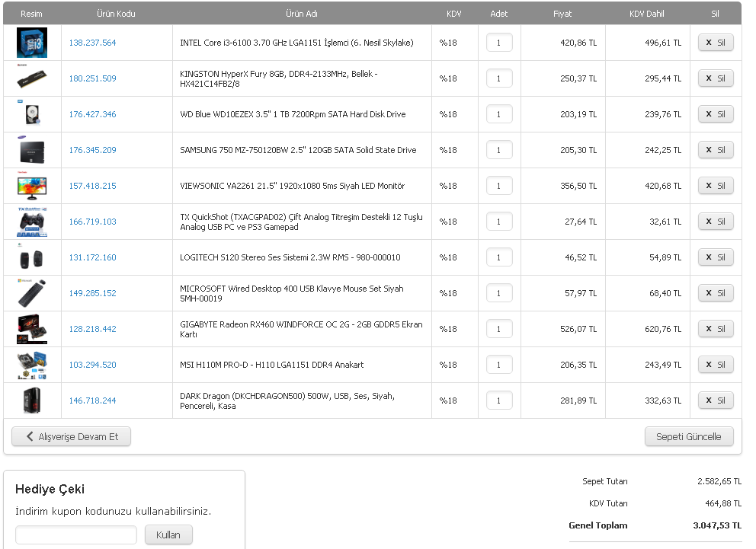This screenshot has height=549, width=756.
Task: Open product code link 146.718.244
Action: (x=92, y=401)
